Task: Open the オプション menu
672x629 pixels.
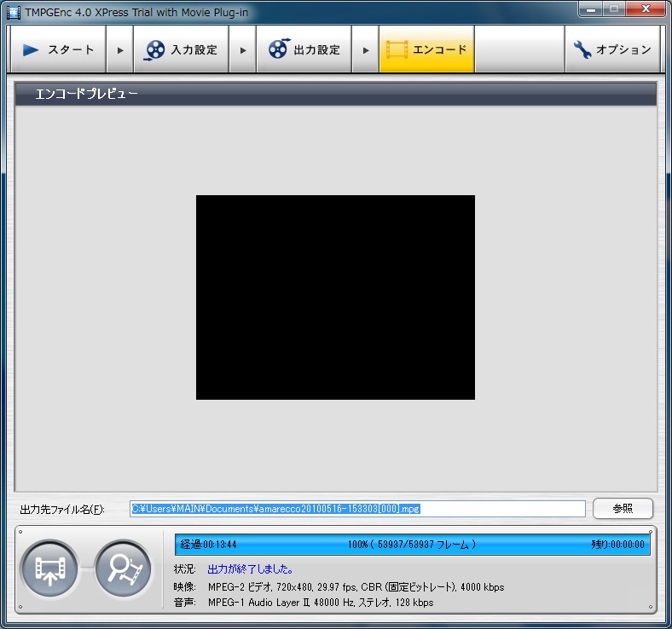Action: [612, 49]
